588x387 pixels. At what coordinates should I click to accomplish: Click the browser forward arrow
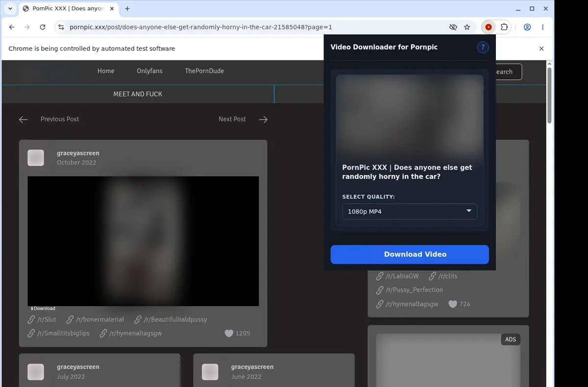point(27,27)
